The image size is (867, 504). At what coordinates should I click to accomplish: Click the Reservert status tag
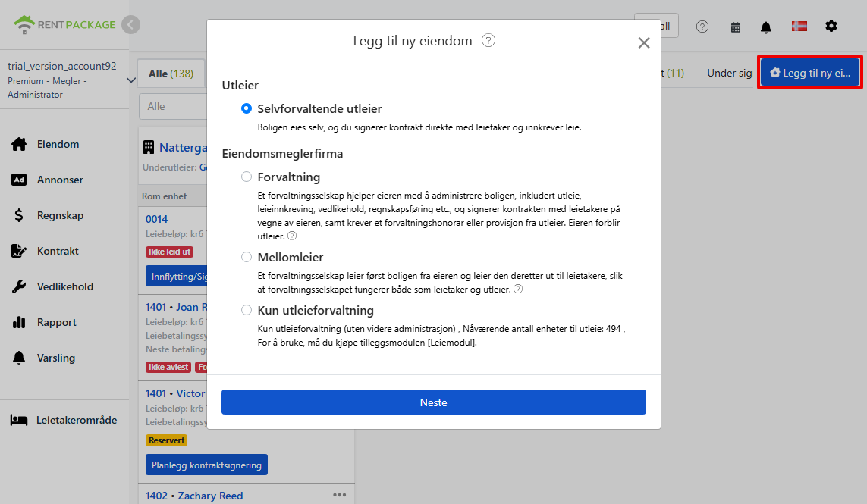(x=166, y=440)
